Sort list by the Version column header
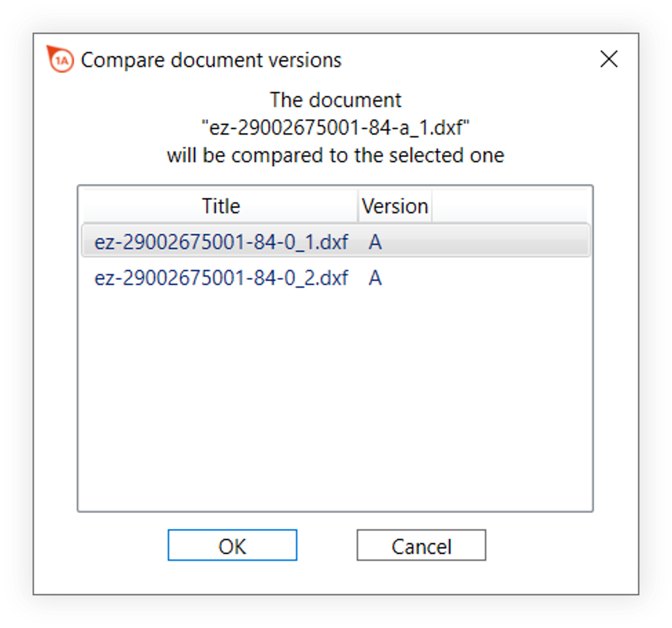Image resolution: width=672 pixels, height=628 pixels. pyautogui.click(x=395, y=206)
